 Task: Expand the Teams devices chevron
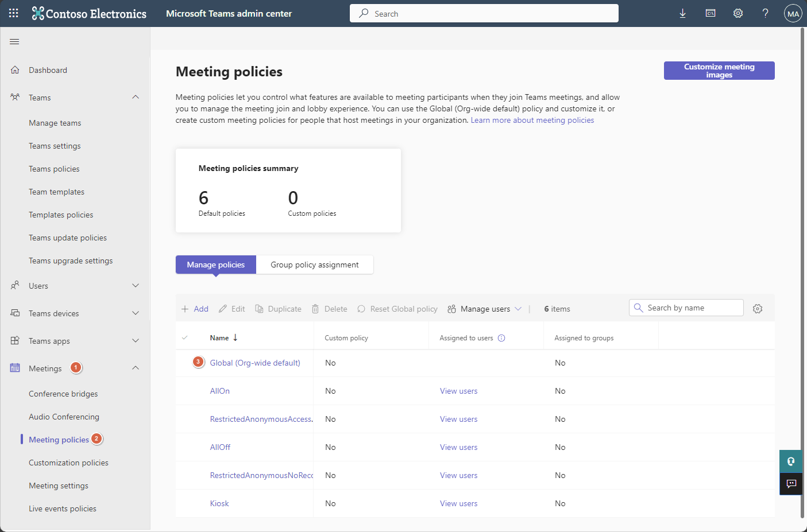click(136, 313)
